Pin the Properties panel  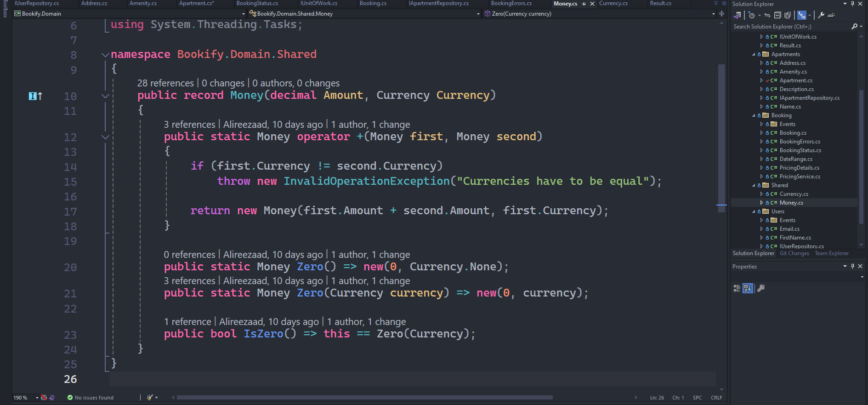(x=852, y=266)
